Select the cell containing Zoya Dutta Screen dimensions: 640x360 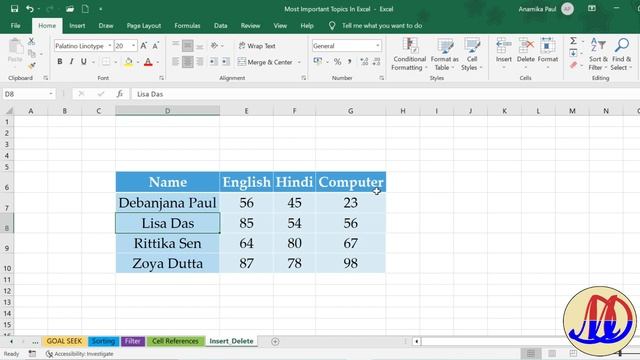tap(167, 263)
